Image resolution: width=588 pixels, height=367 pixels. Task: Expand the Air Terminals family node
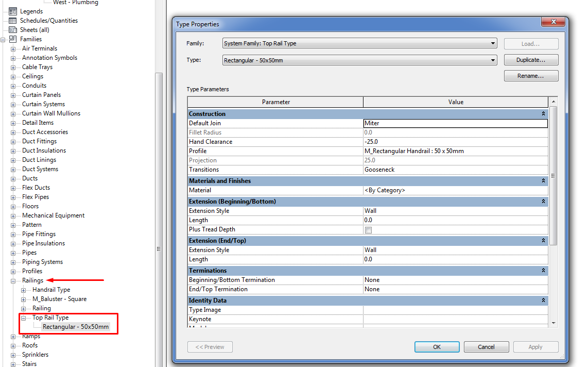[x=13, y=49]
